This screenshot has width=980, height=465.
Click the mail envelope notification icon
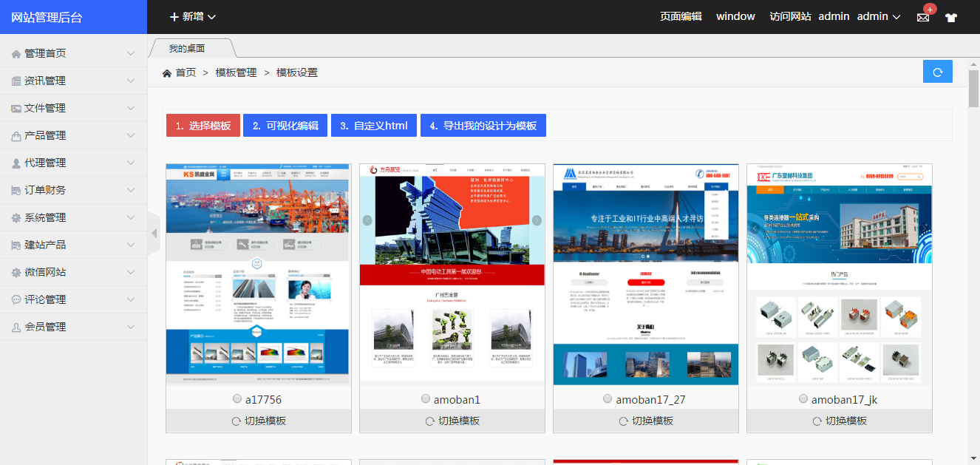[923, 17]
